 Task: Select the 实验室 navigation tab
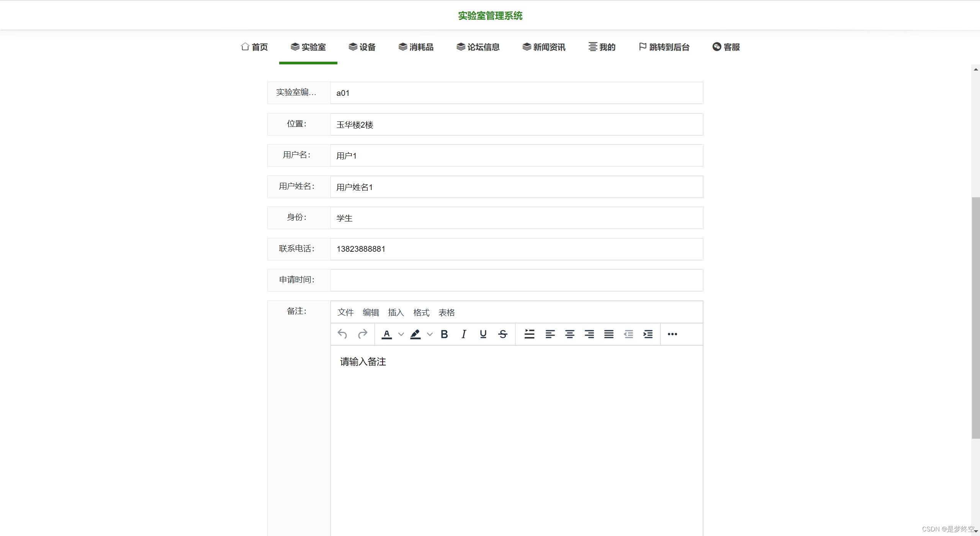308,47
